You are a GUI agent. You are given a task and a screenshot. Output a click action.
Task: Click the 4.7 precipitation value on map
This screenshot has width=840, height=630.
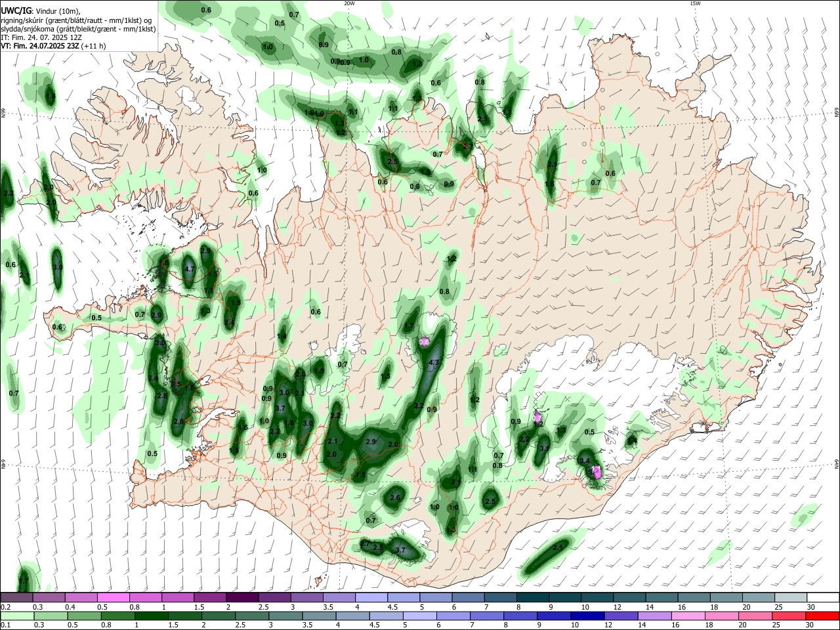point(190,269)
